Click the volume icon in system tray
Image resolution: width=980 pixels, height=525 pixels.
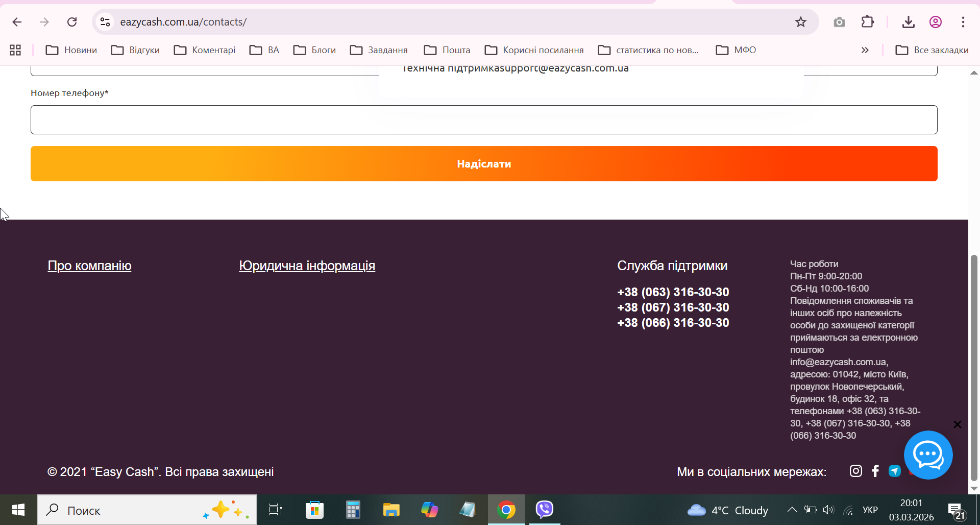click(x=828, y=510)
